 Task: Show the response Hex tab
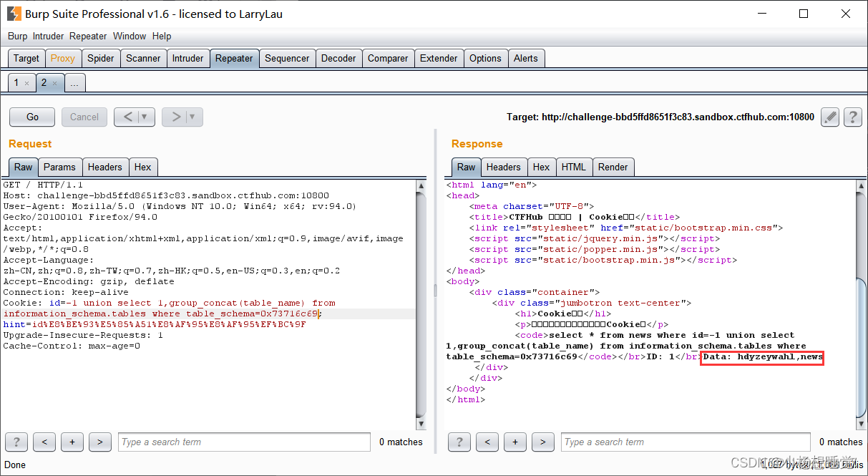tap(542, 167)
